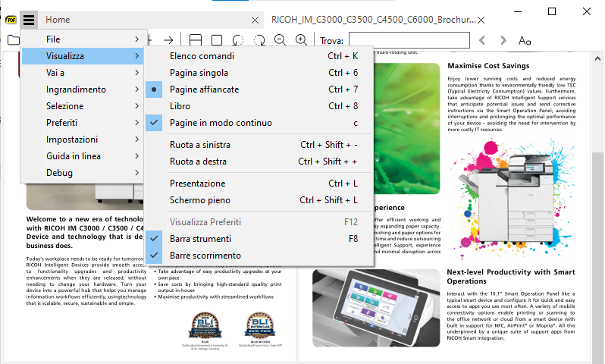Click the Smart Operation Panel photo
The height and width of the screenshot is (364, 605).
point(376,308)
